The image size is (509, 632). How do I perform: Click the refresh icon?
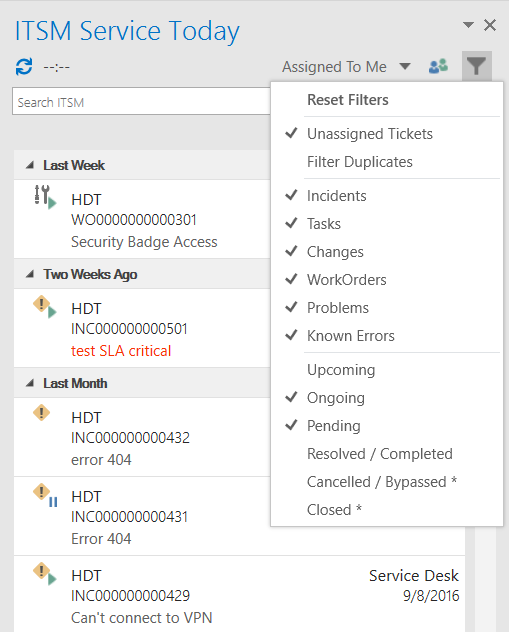pos(24,67)
